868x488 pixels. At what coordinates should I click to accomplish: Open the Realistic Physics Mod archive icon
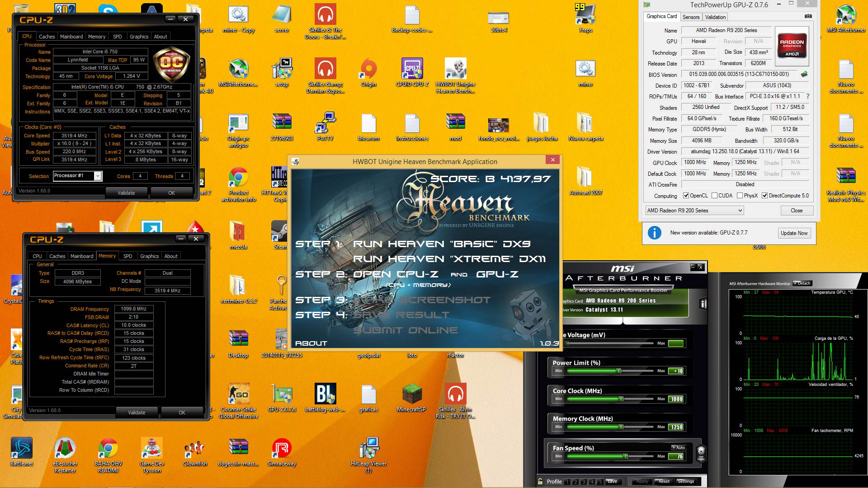(x=846, y=184)
